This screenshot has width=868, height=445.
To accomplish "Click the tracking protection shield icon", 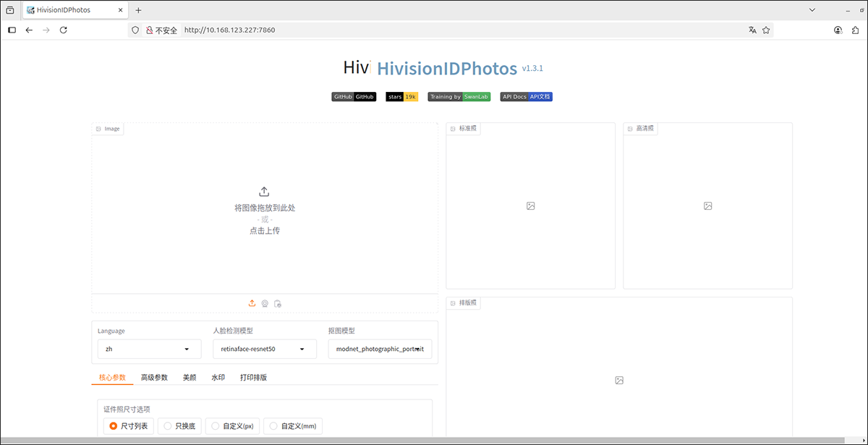I will click(135, 30).
